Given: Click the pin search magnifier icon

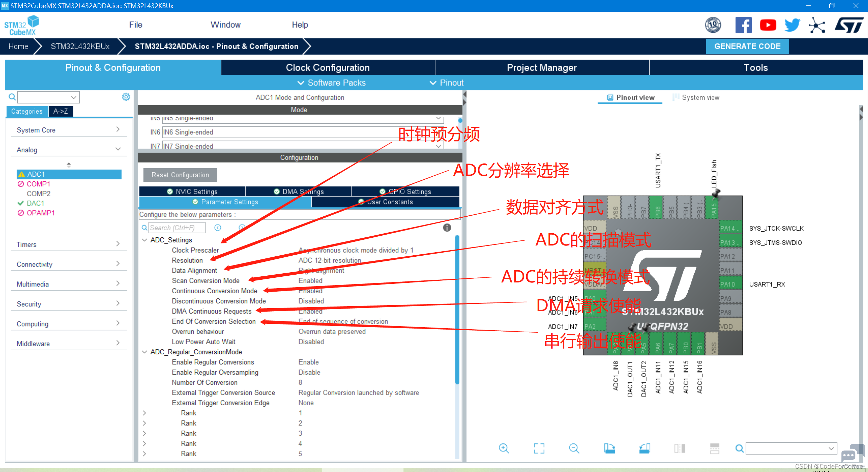Looking at the screenshot, I should 739,449.
